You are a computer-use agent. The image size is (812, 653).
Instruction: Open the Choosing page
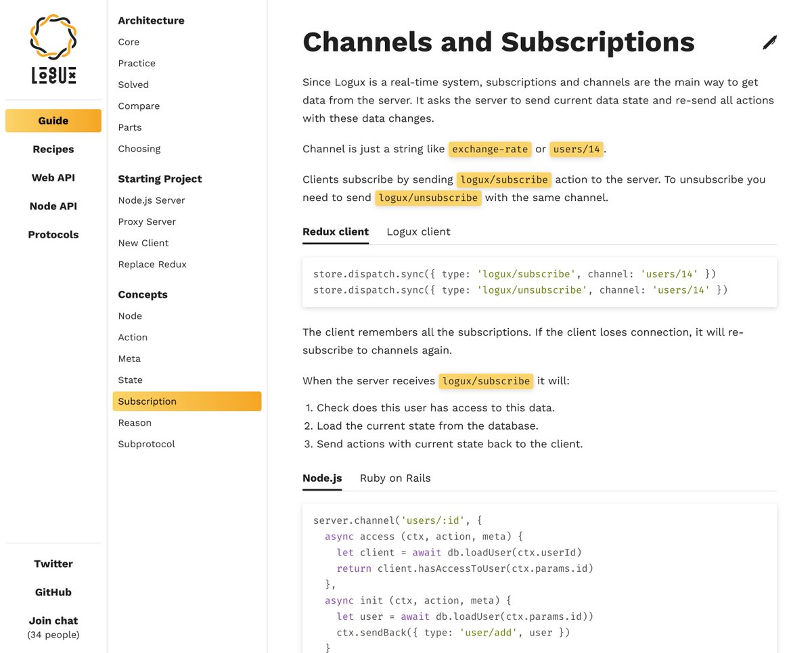point(139,148)
